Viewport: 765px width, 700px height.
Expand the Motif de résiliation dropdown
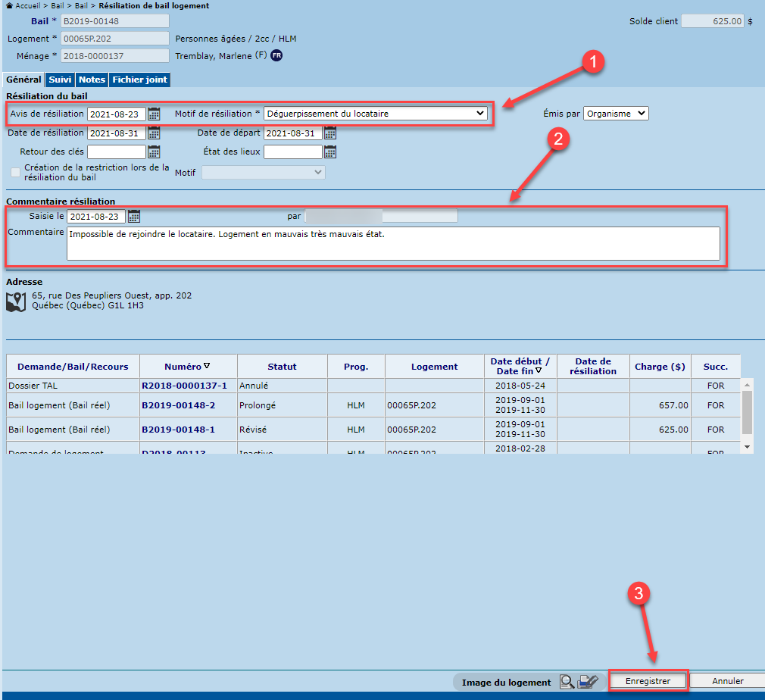376,114
